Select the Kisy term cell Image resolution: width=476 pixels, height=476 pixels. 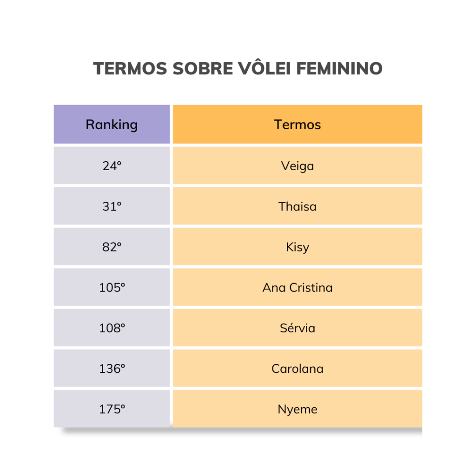pos(297,247)
